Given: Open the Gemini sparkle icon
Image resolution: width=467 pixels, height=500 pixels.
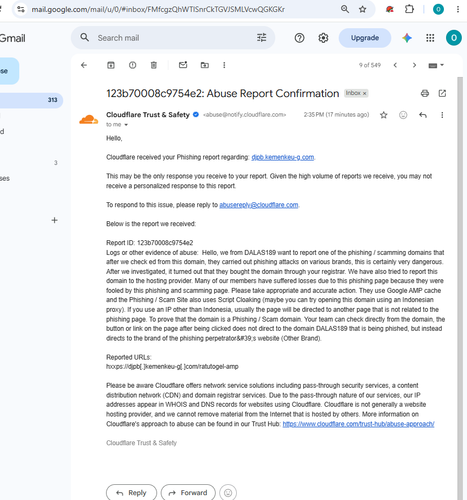Looking at the screenshot, I should (407, 38).
